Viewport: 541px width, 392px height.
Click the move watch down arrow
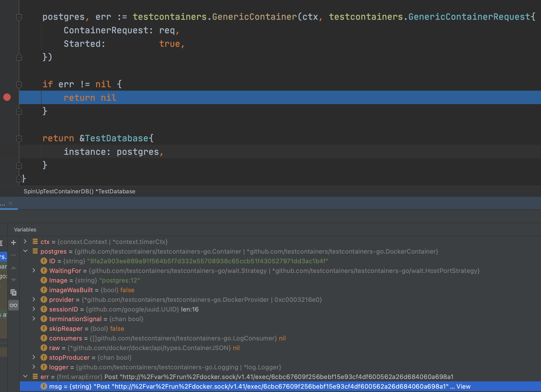click(14, 280)
